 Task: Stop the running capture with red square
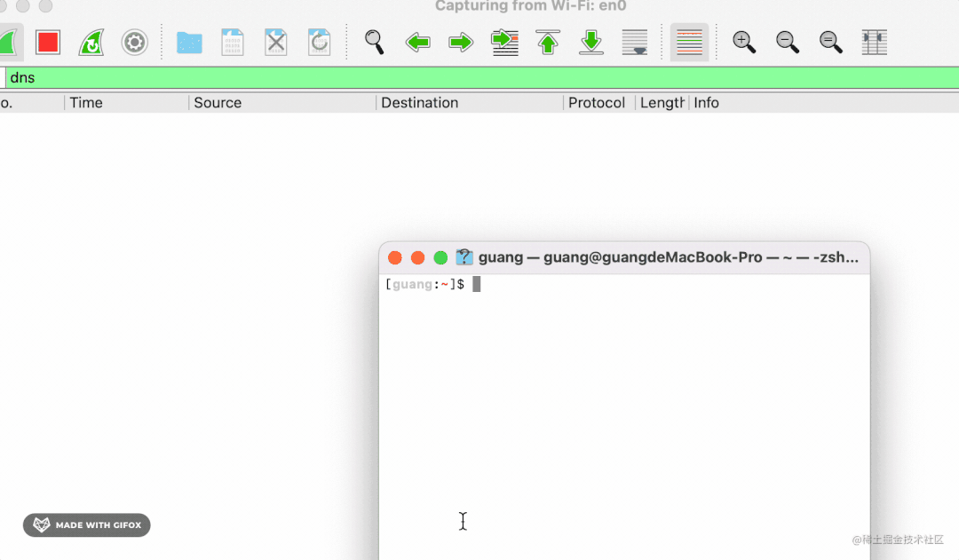point(48,43)
